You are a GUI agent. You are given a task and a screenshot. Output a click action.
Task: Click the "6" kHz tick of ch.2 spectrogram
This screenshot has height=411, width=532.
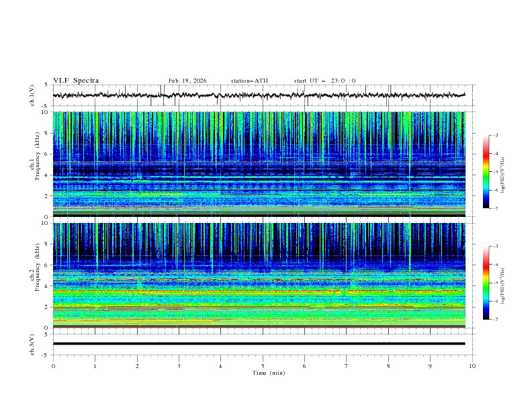point(48,265)
